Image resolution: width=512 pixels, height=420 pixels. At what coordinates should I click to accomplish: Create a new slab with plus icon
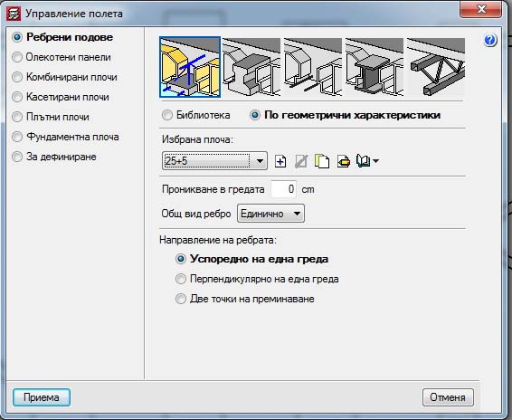tap(280, 161)
